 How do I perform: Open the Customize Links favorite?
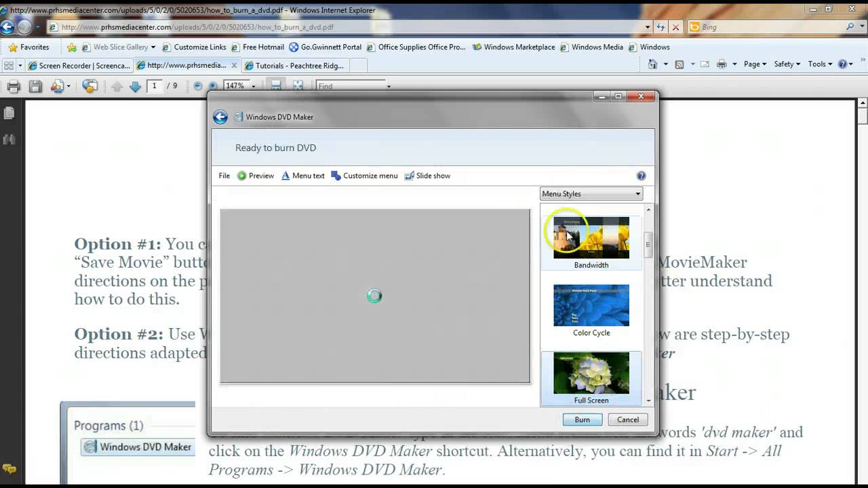[x=194, y=47]
